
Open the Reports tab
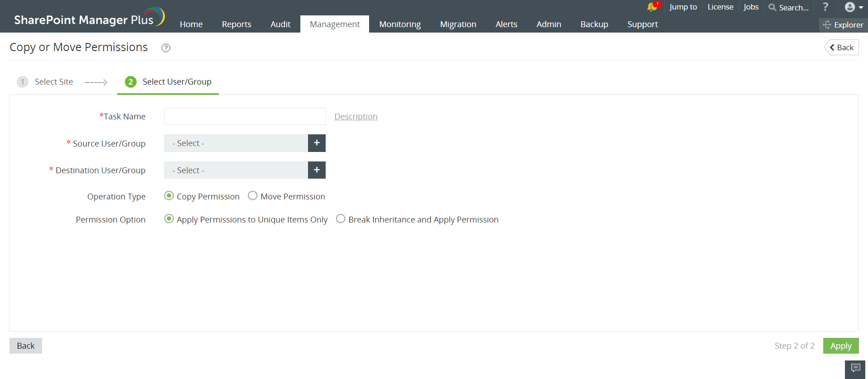point(237,24)
